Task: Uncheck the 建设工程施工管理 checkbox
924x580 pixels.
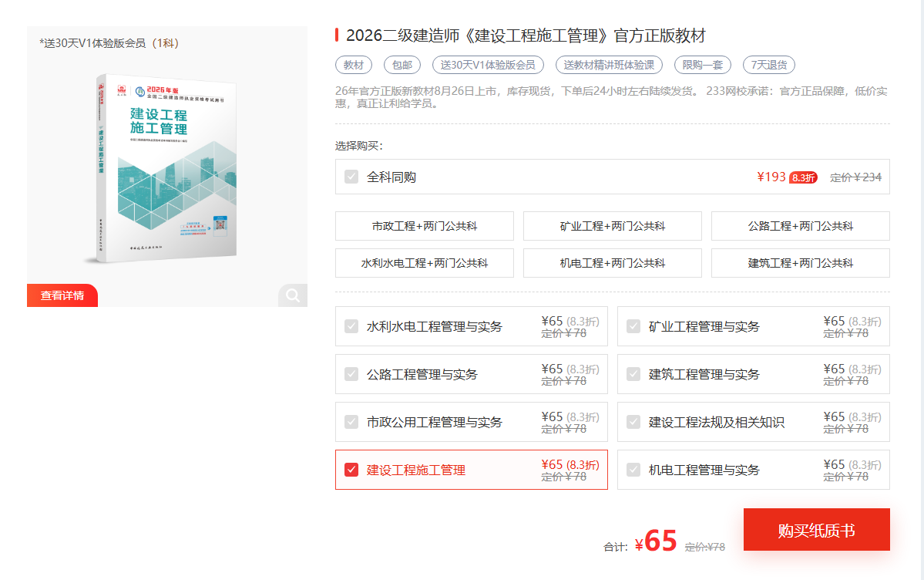Action: tap(351, 470)
